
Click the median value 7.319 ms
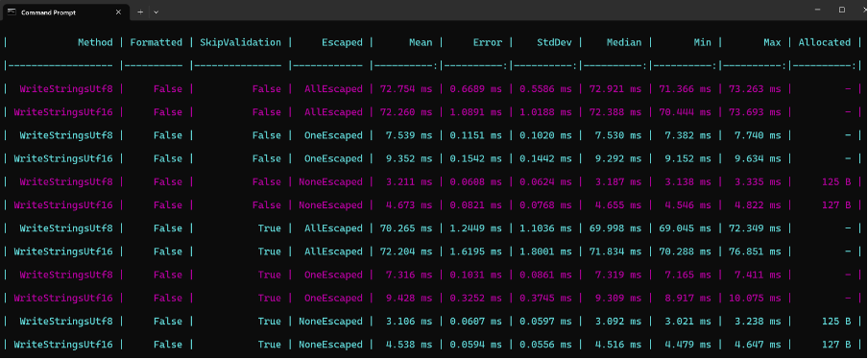[x=618, y=275]
